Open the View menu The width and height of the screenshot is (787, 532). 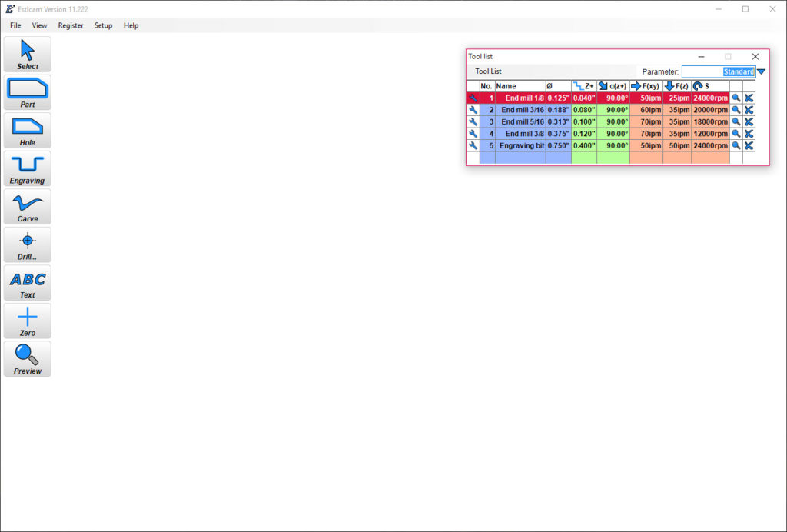tap(39, 25)
